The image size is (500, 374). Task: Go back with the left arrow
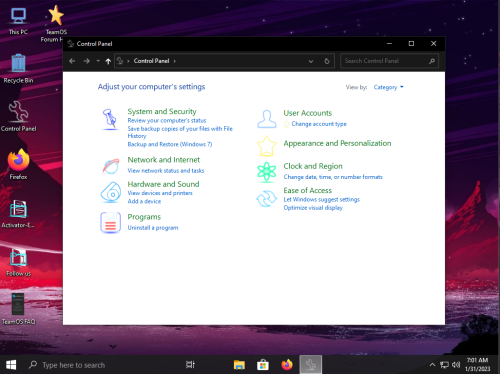point(72,61)
